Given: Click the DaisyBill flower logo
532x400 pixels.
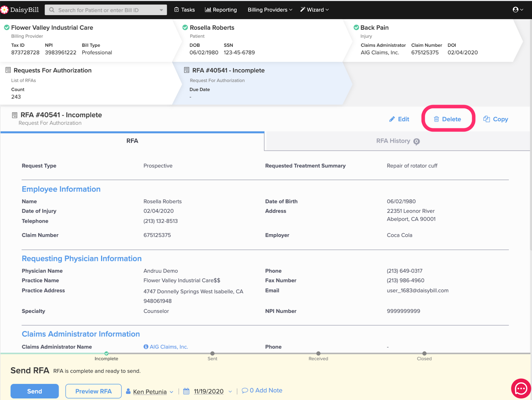Looking at the screenshot, I should tap(5, 10).
